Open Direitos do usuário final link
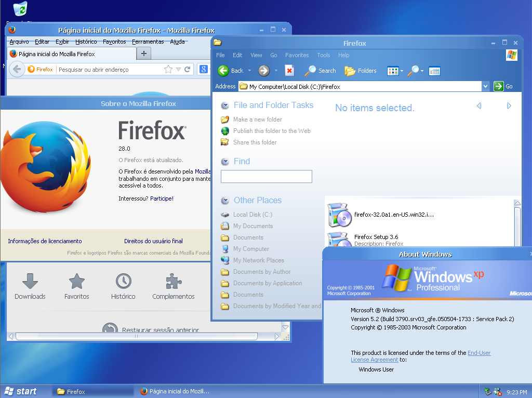Screen dimensions: 532x398 (153, 241)
